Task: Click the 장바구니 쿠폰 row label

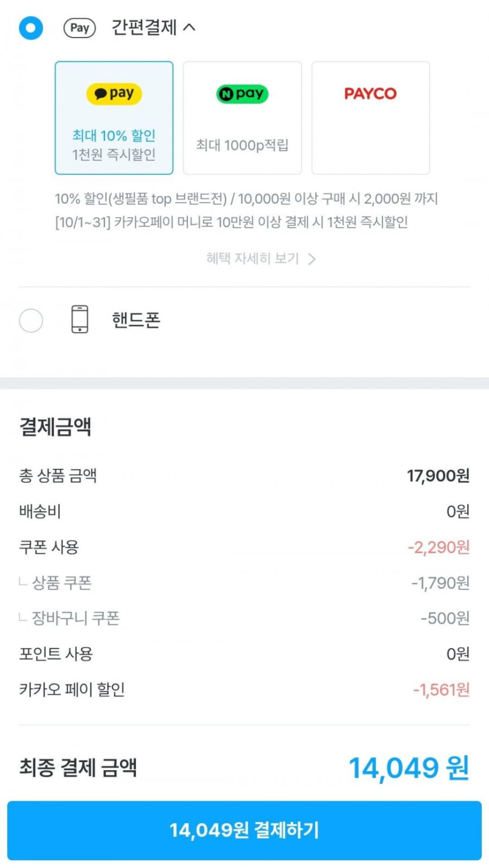Action: coord(76,618)
